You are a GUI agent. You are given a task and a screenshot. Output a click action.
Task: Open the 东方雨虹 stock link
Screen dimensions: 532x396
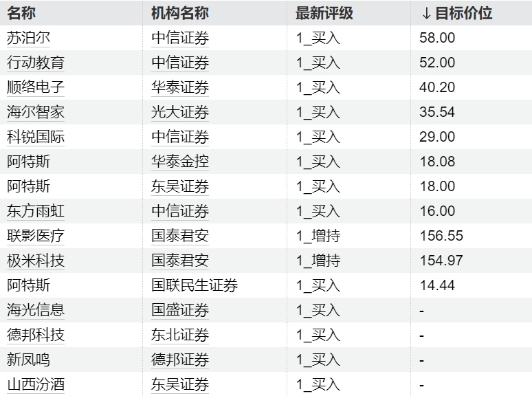pos(36,211)
